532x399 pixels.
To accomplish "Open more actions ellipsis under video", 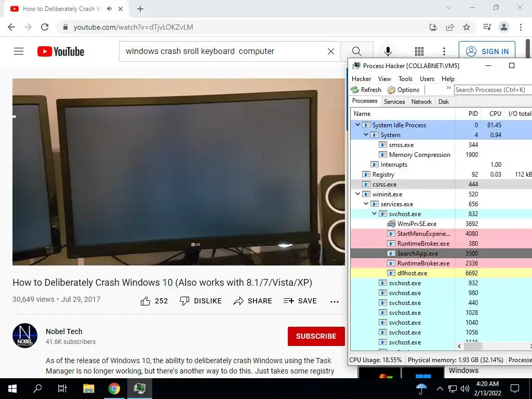I will [x=335, y=302].
